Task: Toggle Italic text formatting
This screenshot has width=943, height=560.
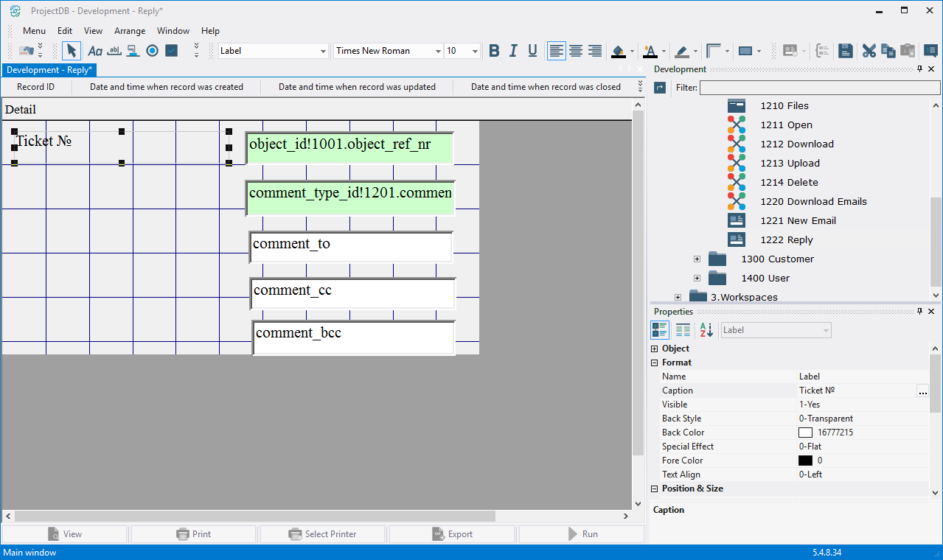Action: (x=513, y=51)
